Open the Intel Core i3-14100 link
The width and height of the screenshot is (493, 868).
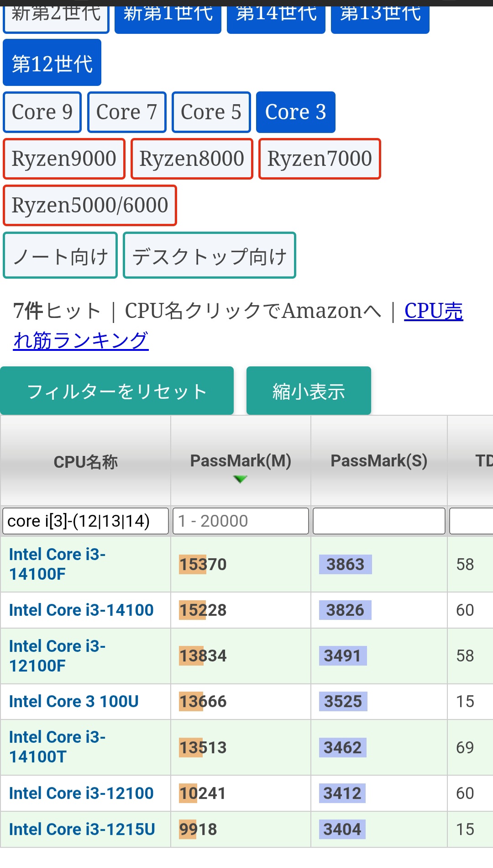pyautogui.click(x=81, y=610)
